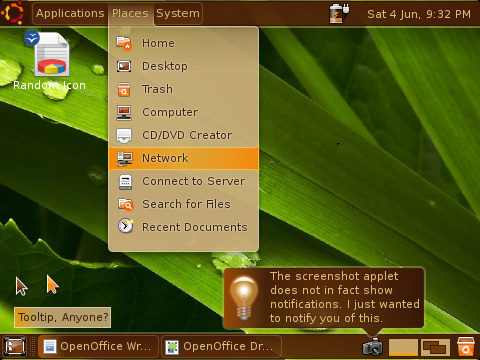Open the System menu
This screenshot has width=480, height=360.
(x=178, y=13)
